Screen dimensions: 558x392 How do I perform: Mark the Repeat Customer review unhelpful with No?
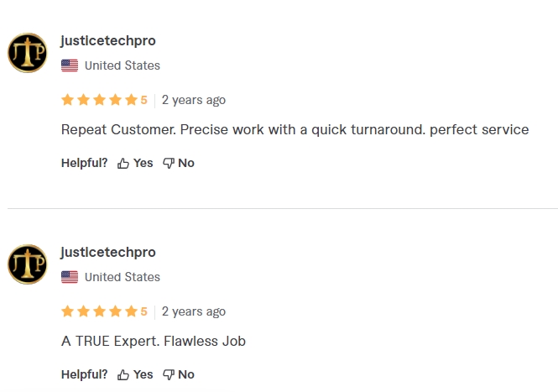point(178,163)
